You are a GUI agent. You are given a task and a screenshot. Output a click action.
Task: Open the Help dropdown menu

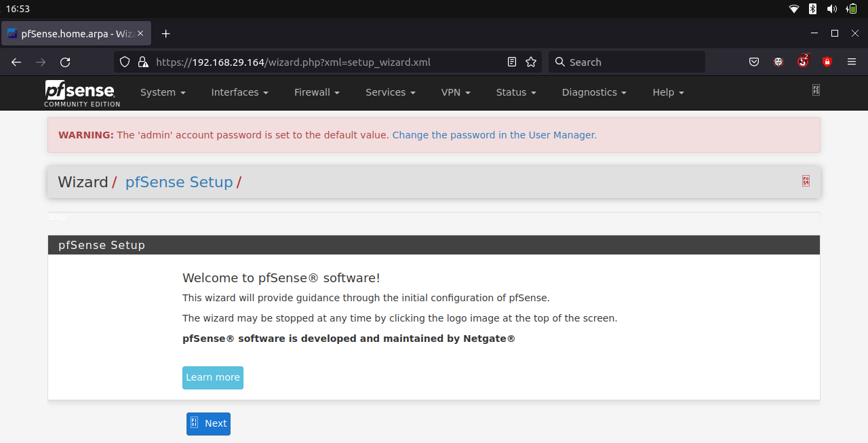click(668, 92)
